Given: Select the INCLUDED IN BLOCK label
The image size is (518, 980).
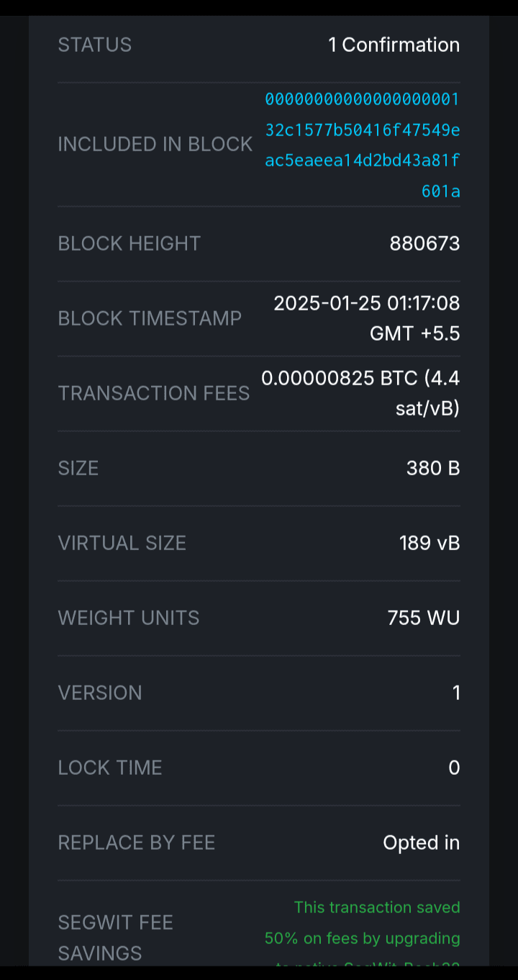Looking at the screenshot, I should [x=155, y=144].
